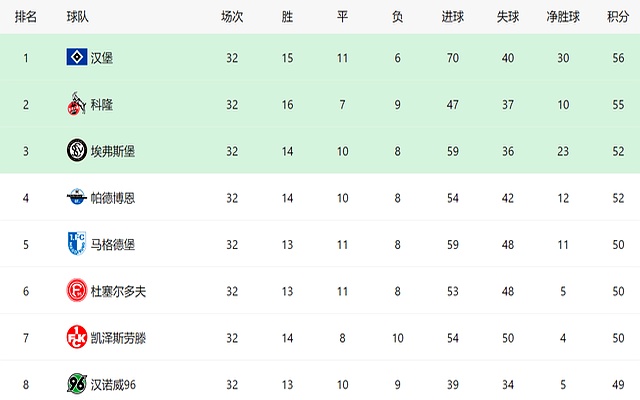This screenshot has width=640, height=400.
Task: Click the 失球 column header
Action: 508,17
